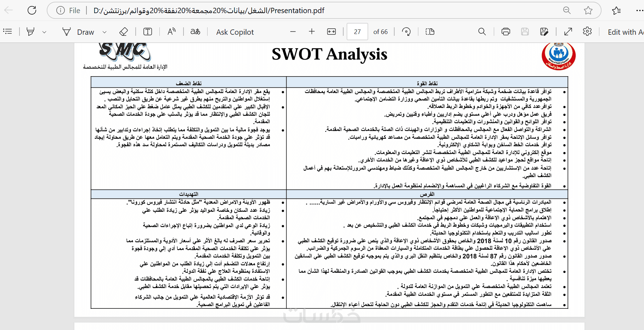The image size is (644, 330).
Task: Open the Favorites list icon
Action: pyautogui.click(x=616, y=10)
